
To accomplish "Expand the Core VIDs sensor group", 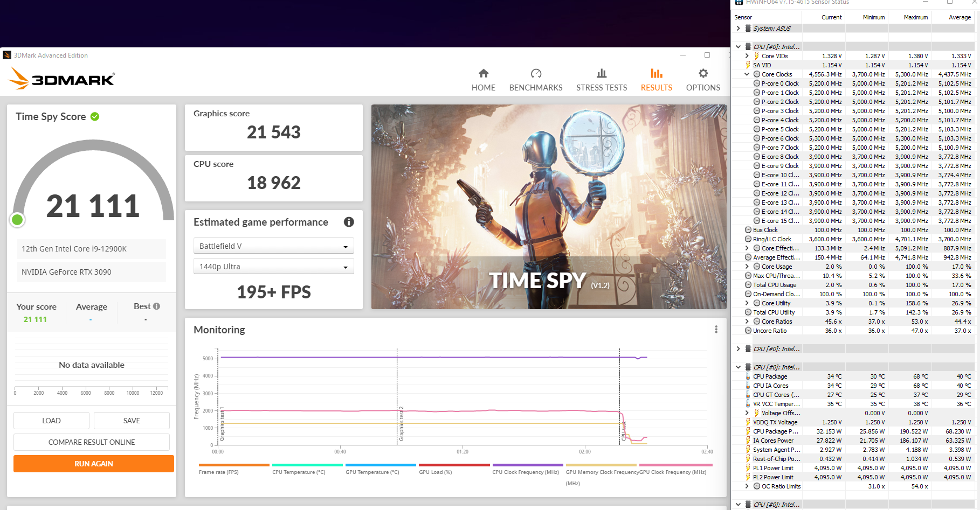I will point(747,56).
